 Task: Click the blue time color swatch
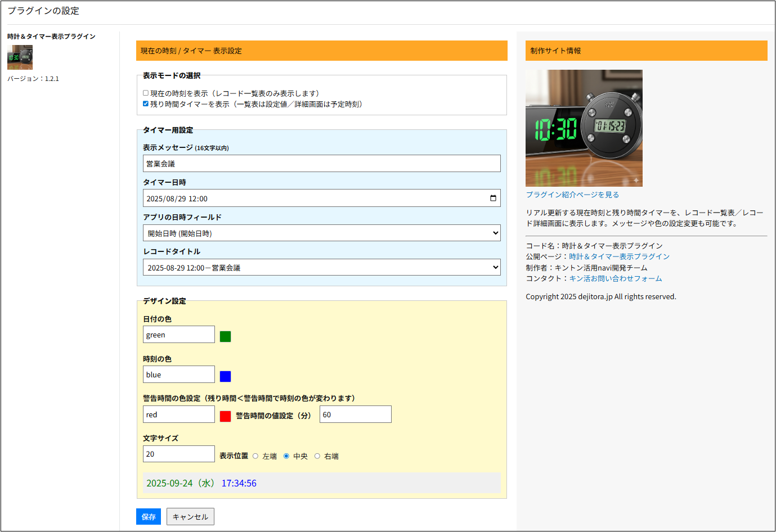click(225, 376)
